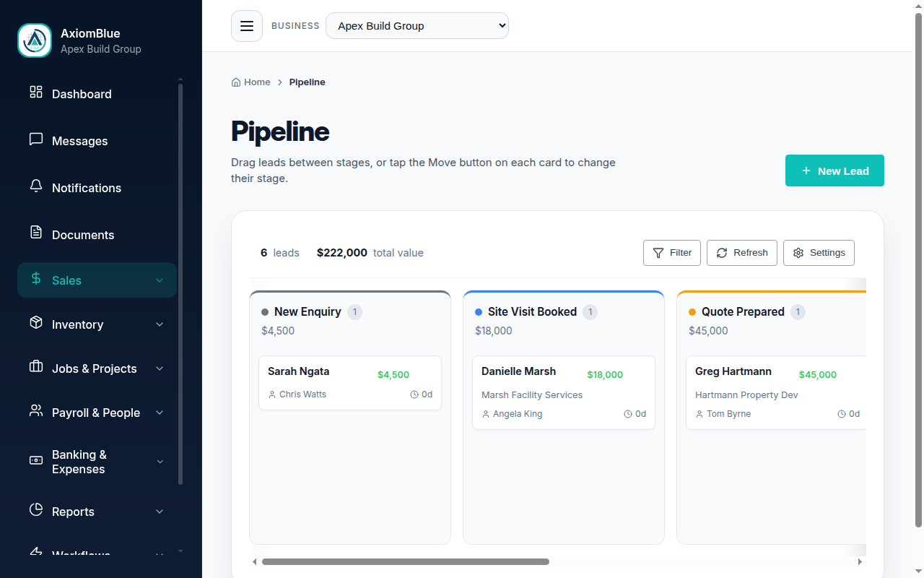Open Documents in the sidebar
The height and width of the screenshot is (578, 924).
click(x=97, y=235)
